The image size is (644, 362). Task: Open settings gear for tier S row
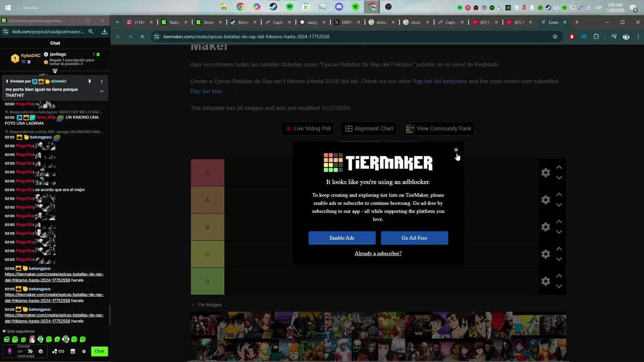(x=545, y=172)
